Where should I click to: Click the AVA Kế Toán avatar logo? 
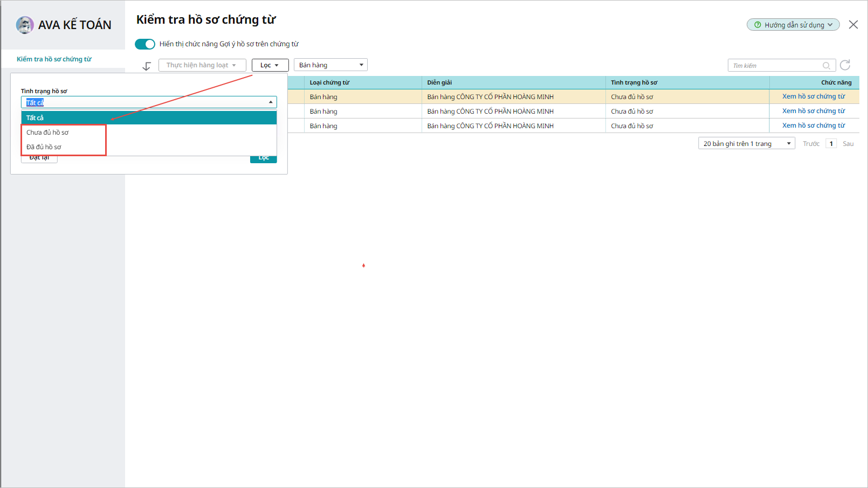(25, 25)
